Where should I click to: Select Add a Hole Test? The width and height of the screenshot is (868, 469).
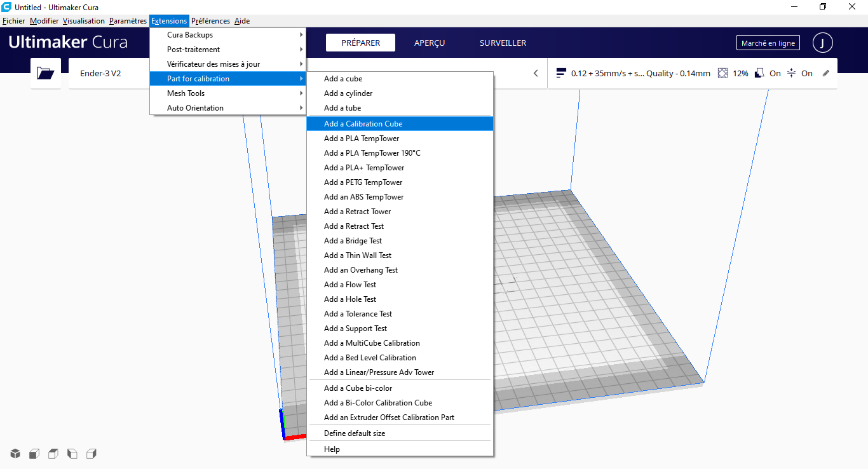point(400,299)
